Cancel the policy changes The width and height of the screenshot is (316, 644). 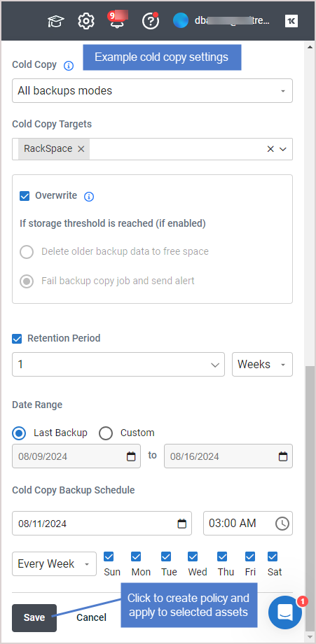(x=91, y=617)
